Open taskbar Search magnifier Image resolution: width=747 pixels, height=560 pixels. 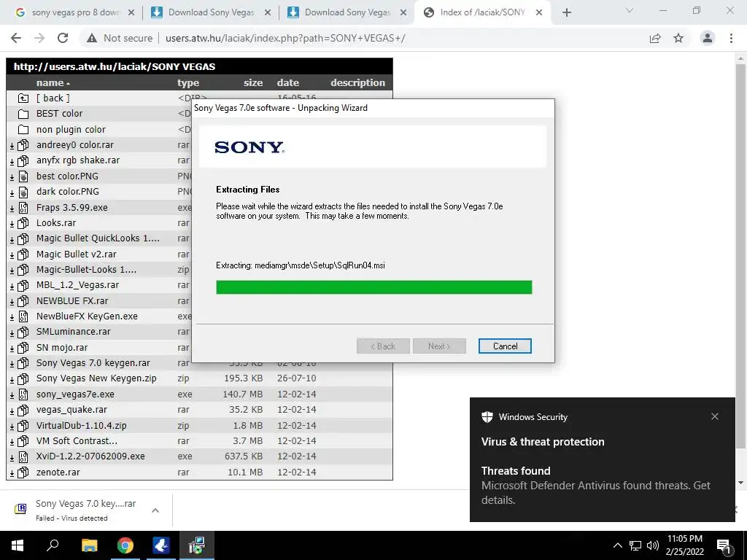pos(53,545)
